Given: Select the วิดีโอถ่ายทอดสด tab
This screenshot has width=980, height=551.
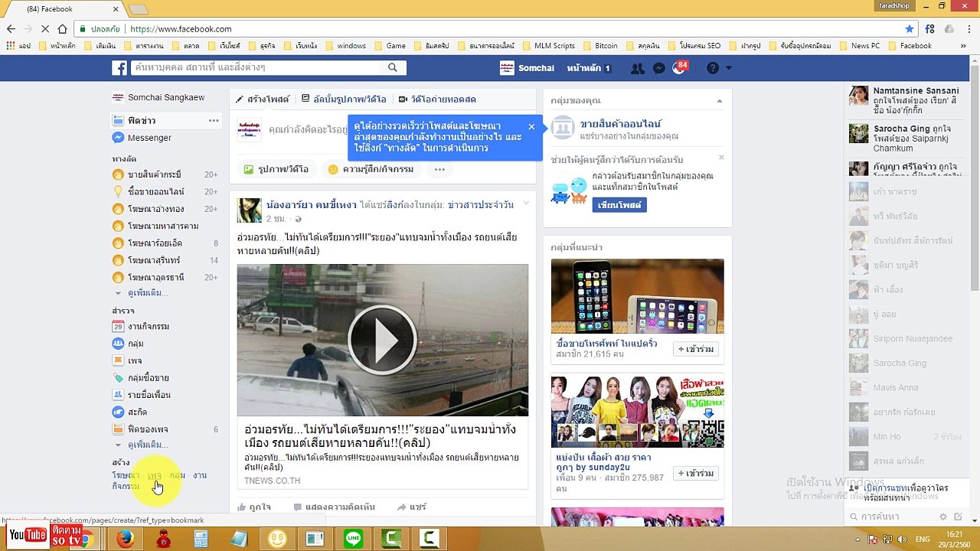Looking at the screenshot, I should [437, 99].
